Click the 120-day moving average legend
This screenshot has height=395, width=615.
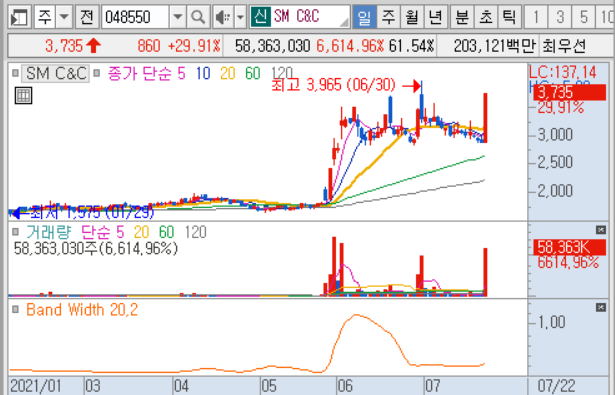[281, 73]
